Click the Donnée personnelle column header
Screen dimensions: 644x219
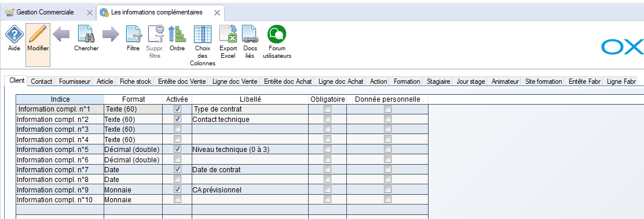[387, 99]
